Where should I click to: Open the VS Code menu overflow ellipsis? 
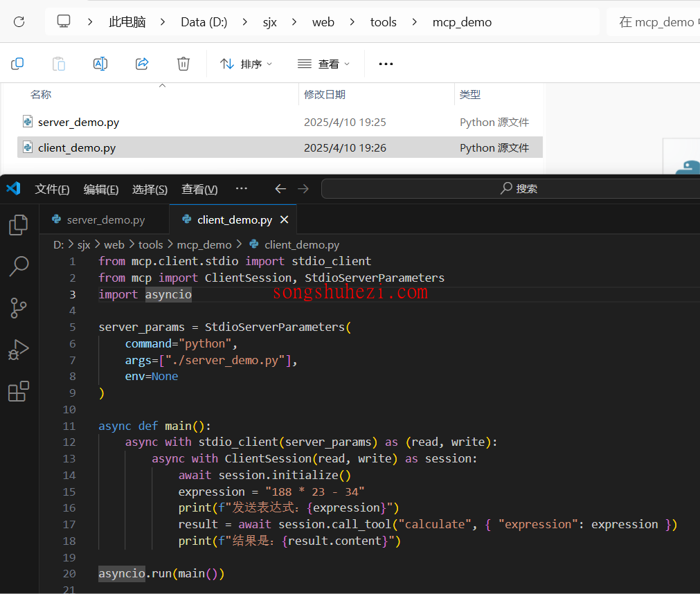(x=242, y=188)
